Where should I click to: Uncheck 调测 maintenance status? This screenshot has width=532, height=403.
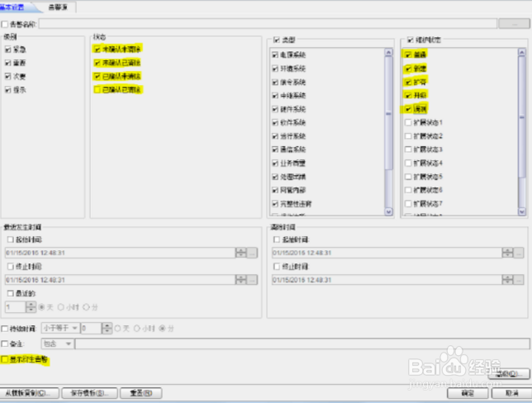click(408, 109)
